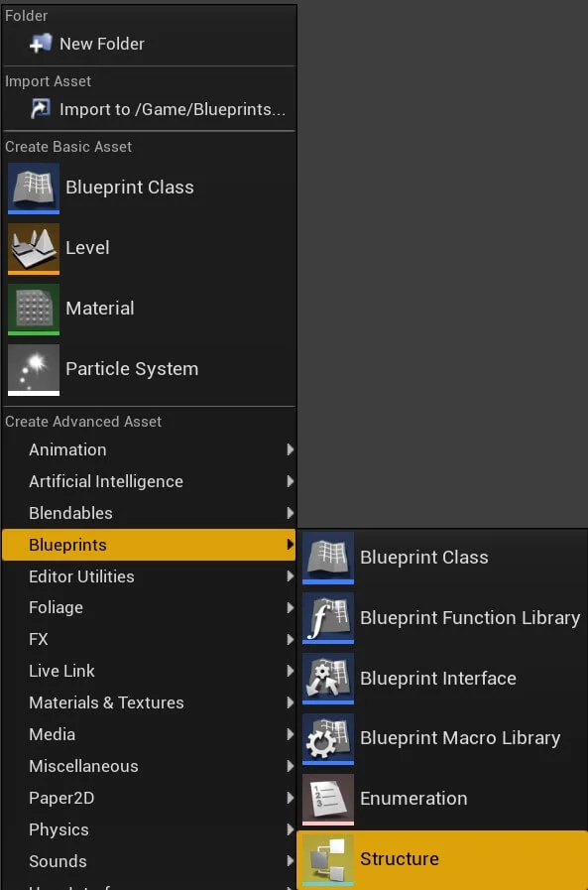Choose the Blueprint Function Library icon
The image size is (588, 890).
click(x=328, y=617)
